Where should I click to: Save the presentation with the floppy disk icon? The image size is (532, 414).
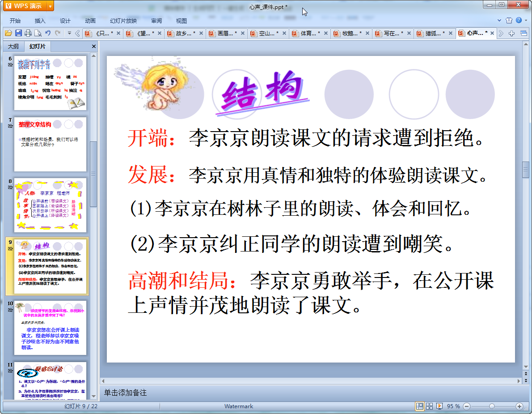[18, 33]
